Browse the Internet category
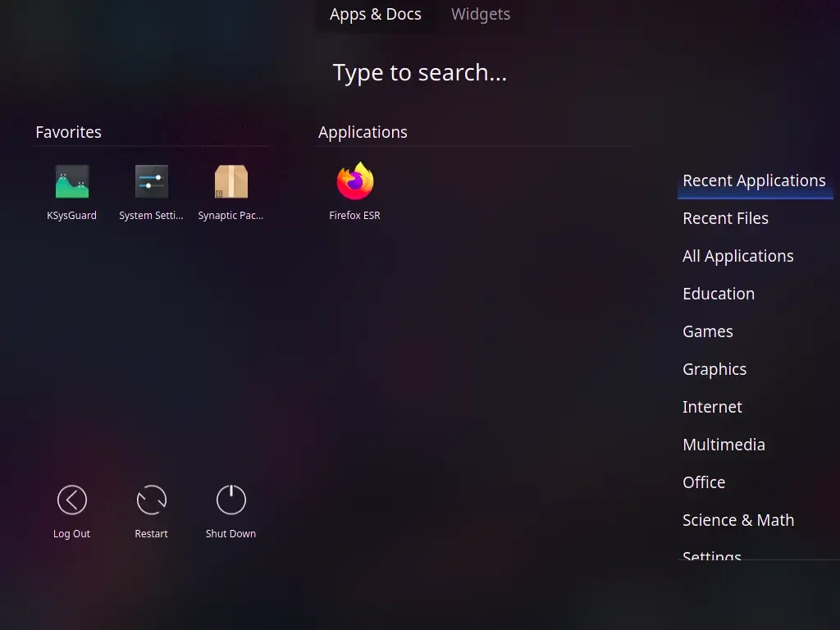Image resolution: width=840 pixels, height=630 pixels. click(x=712, y=407)
